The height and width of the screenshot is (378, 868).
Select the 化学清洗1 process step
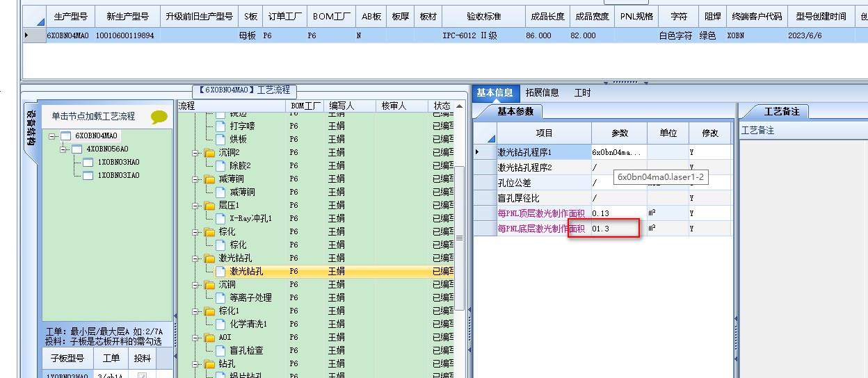point(316,324)
